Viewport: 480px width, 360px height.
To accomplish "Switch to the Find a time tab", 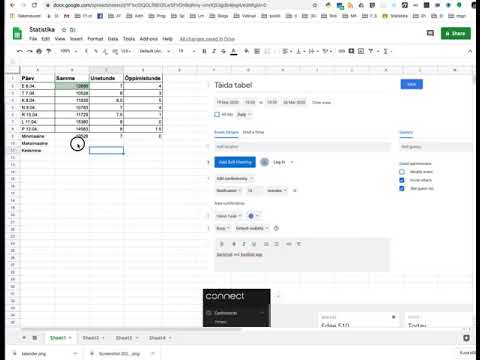I will pos(253,132).
